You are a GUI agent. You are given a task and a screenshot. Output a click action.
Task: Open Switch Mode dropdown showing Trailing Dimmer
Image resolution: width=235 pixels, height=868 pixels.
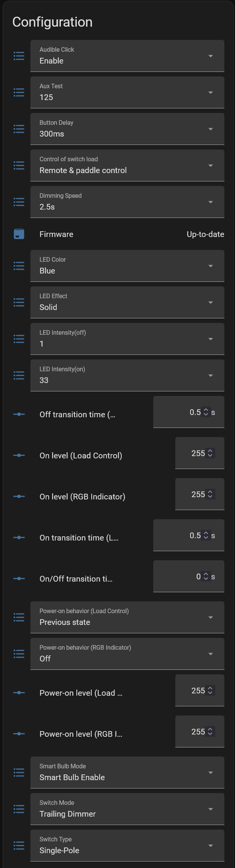pos(127,809)
